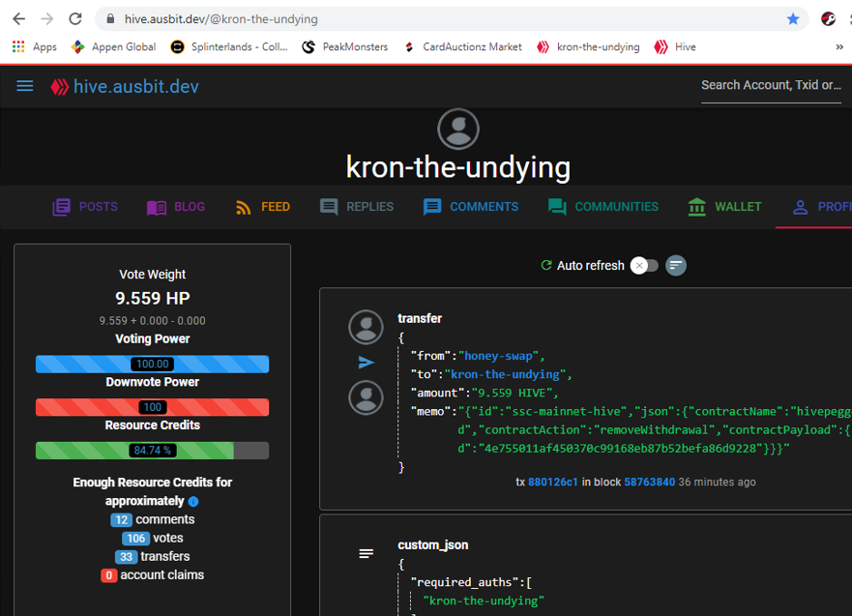Screen dimensions: 852x616
Task: Click the BLOG book icon
Action: tap(157, 208)
